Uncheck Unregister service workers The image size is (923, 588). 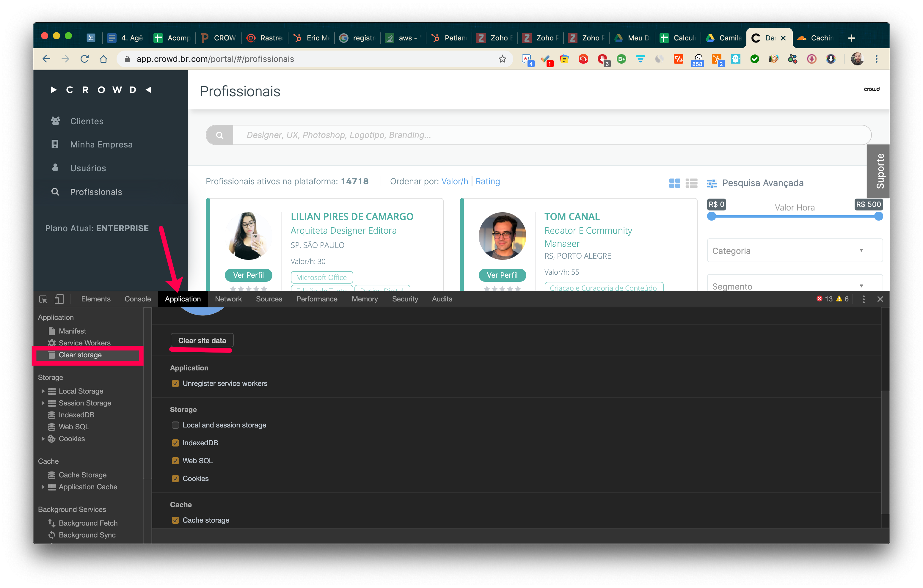point(175,383)
